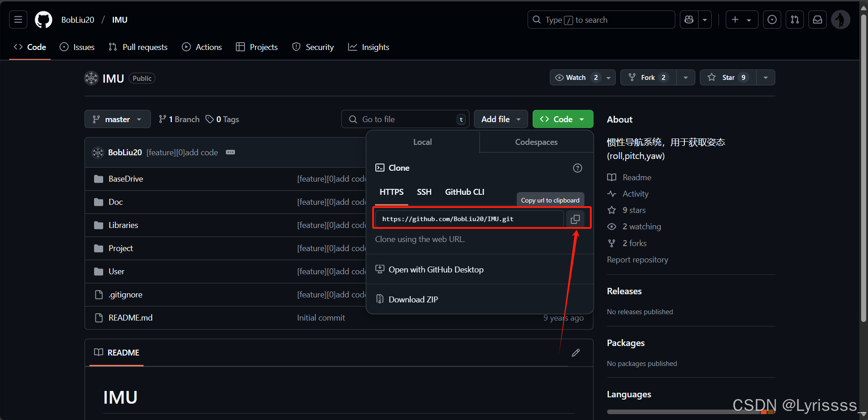The height and width of the screenshot is (420, 868).
Task: Copy clone URL to clipboard
Action: coord(575,219)
